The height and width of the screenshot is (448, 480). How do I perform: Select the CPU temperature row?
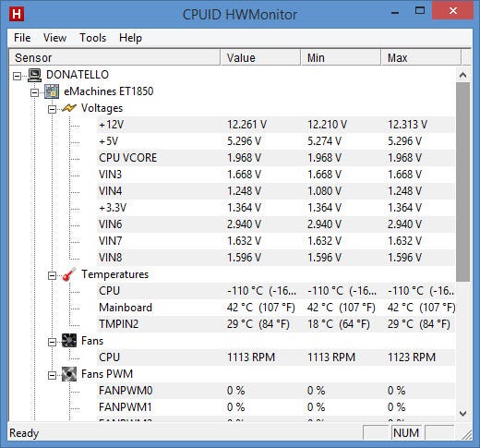pos(276,291)
